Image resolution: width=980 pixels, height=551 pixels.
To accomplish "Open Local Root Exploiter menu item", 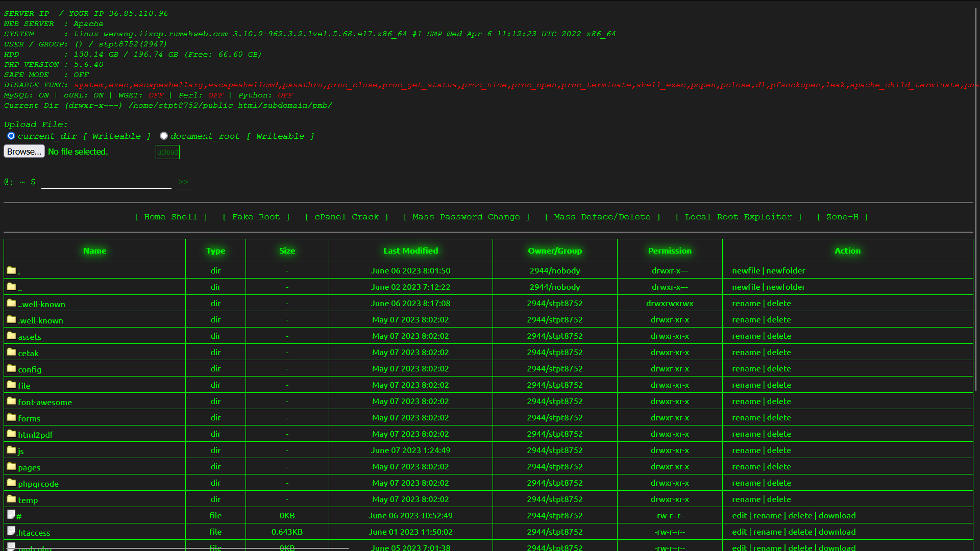I will coord(738,217).
